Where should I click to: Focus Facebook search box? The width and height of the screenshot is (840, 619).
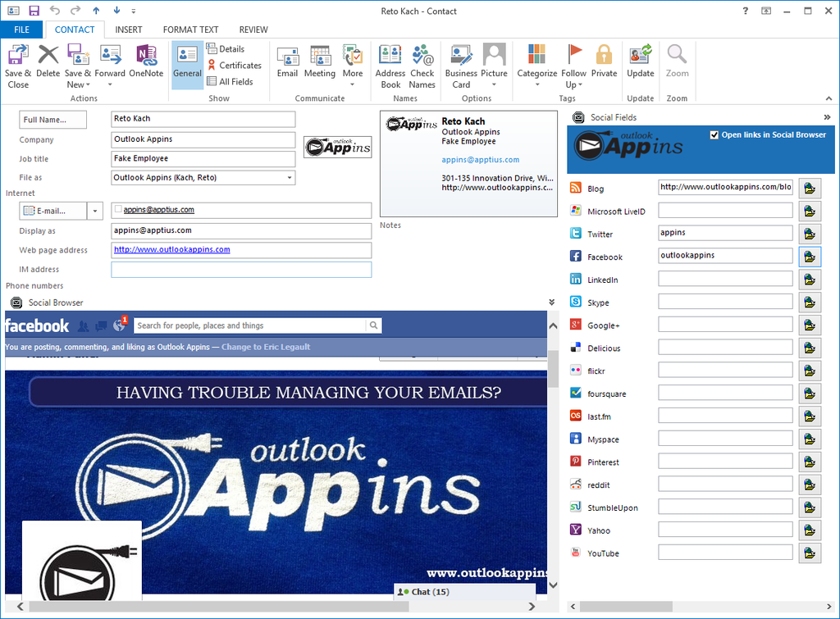tap(250, 325)
